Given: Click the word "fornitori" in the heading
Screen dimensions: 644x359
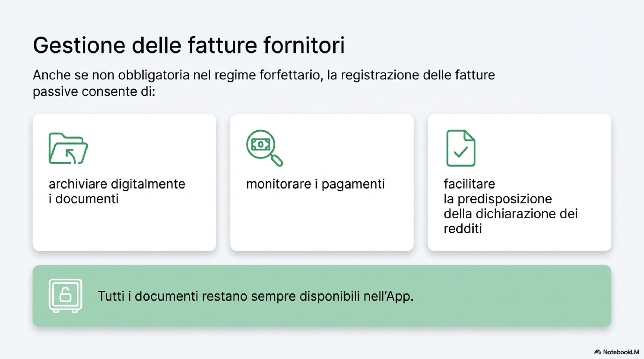Looking at the screenshot, I should (x=304, y=45).
